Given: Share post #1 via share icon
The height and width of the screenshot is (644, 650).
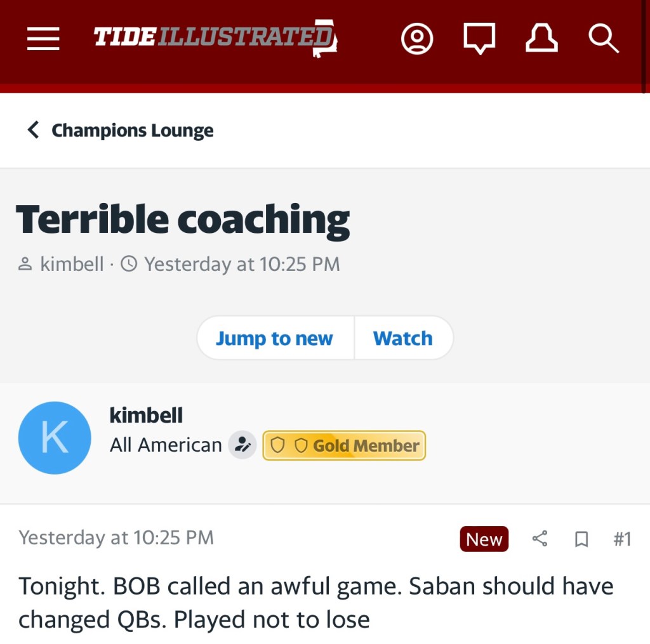Looking at the screenshot, I should point(540,539).
